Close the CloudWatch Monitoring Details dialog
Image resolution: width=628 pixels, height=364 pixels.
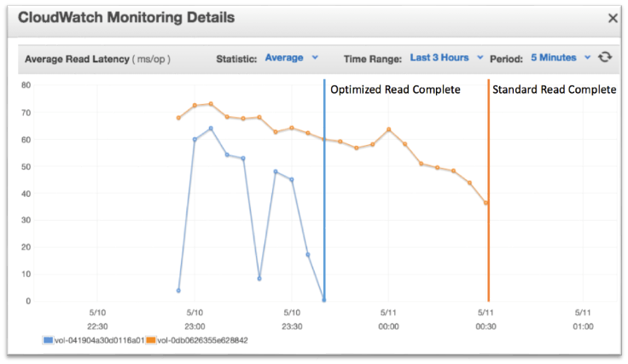pos(613,18)
